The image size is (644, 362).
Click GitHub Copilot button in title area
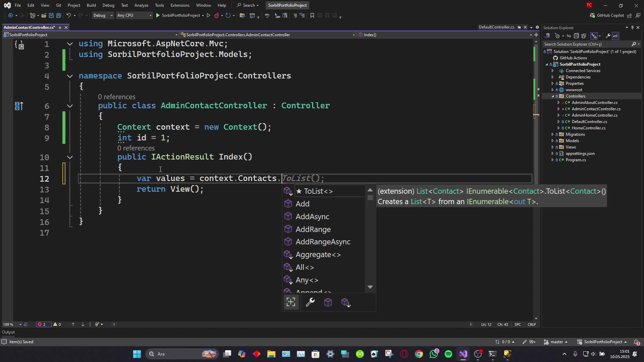pyautogui.click(x=607, y=15)
